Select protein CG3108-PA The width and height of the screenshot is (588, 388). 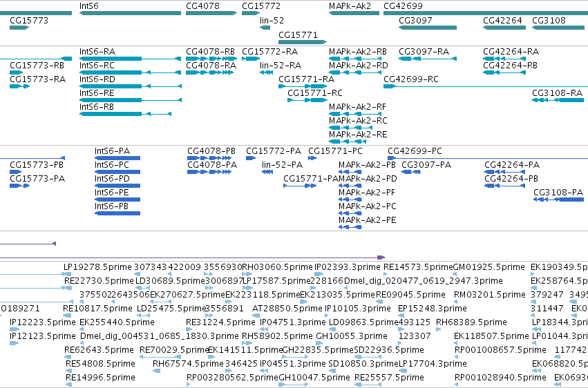point(559,200)
